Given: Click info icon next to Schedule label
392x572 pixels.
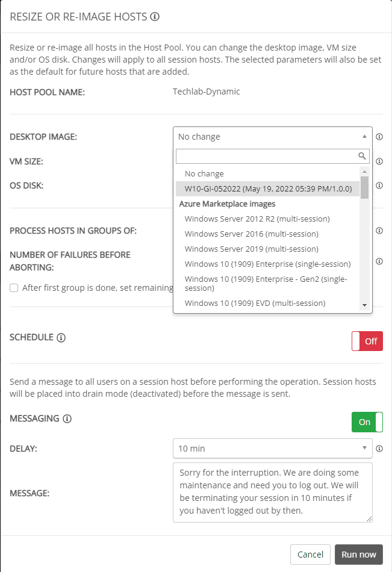Looking at the screenshot, I should (61, 338).
